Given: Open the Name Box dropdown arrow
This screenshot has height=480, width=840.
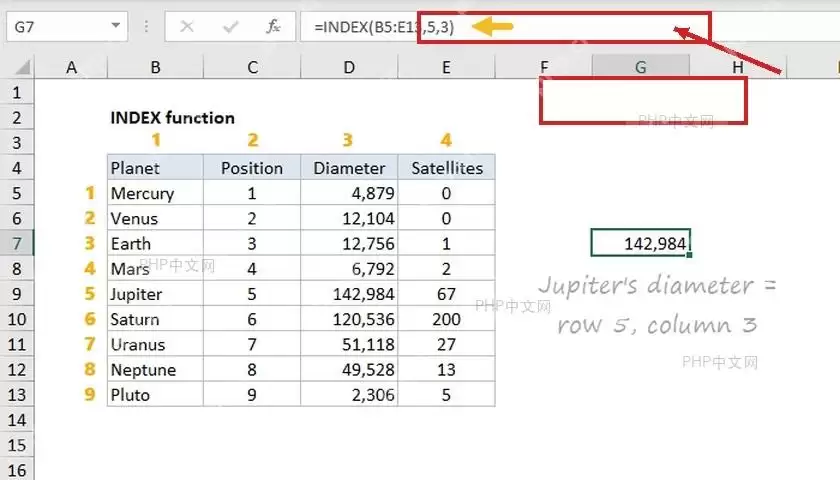Looking at the screenshot, I should click(x=116, y=25).
